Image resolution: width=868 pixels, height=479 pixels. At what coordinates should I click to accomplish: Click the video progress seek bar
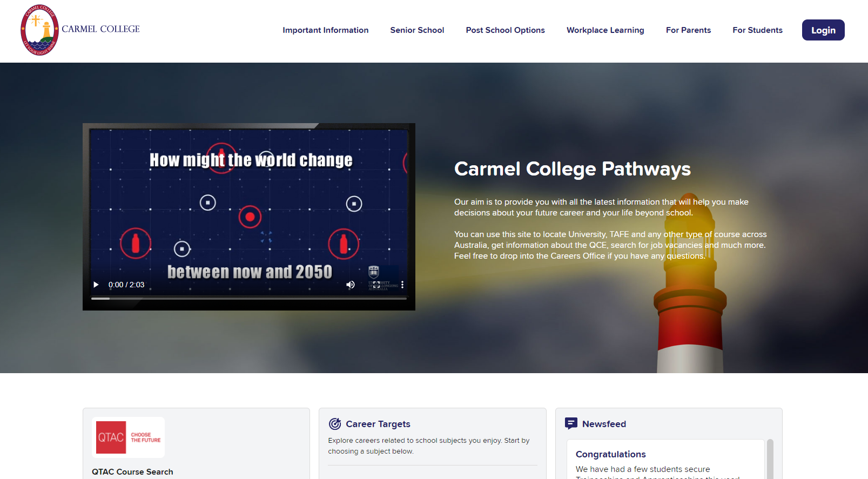click(x=248, y=298)
